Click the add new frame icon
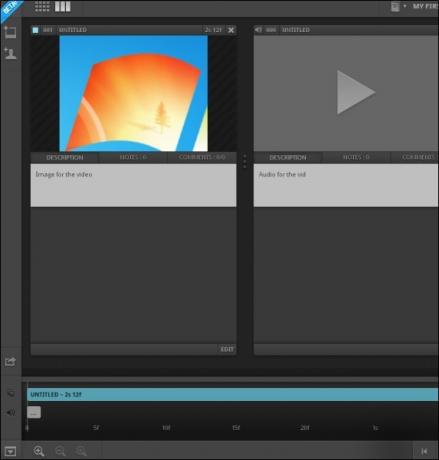This screenshot has width=439, height=460. (x=10, y=32)
